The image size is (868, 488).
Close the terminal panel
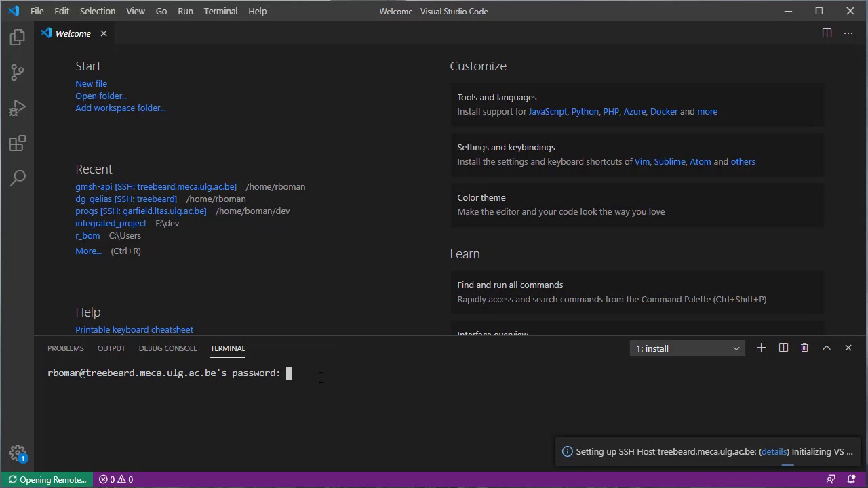tap(848, 348)
